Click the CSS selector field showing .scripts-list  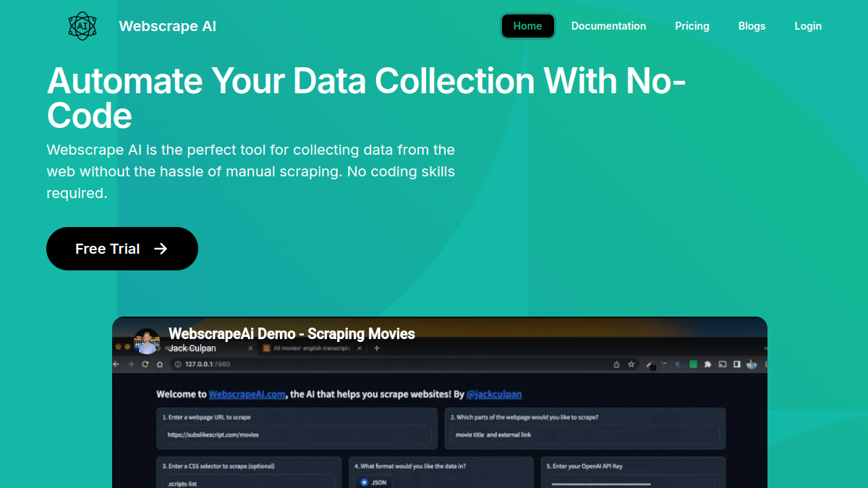[x=249, y=482]
